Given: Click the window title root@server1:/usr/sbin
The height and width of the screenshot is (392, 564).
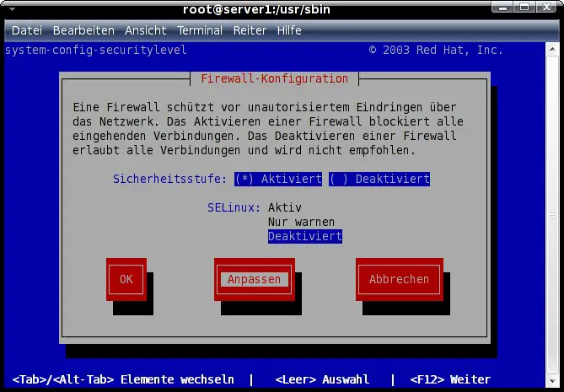Looking at the screenshot, I should (256, 9).
